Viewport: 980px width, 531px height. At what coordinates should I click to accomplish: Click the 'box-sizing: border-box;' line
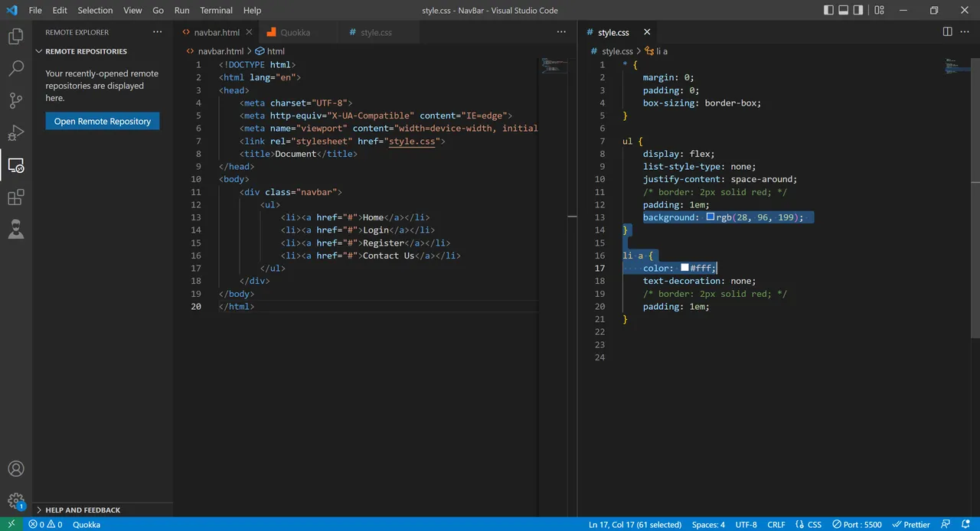(702, 103)
